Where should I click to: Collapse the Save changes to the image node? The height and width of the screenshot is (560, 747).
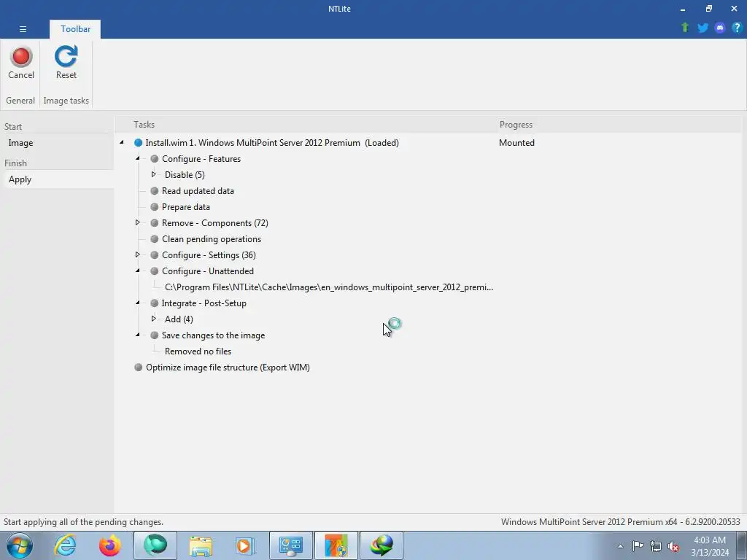pos(138,335)
